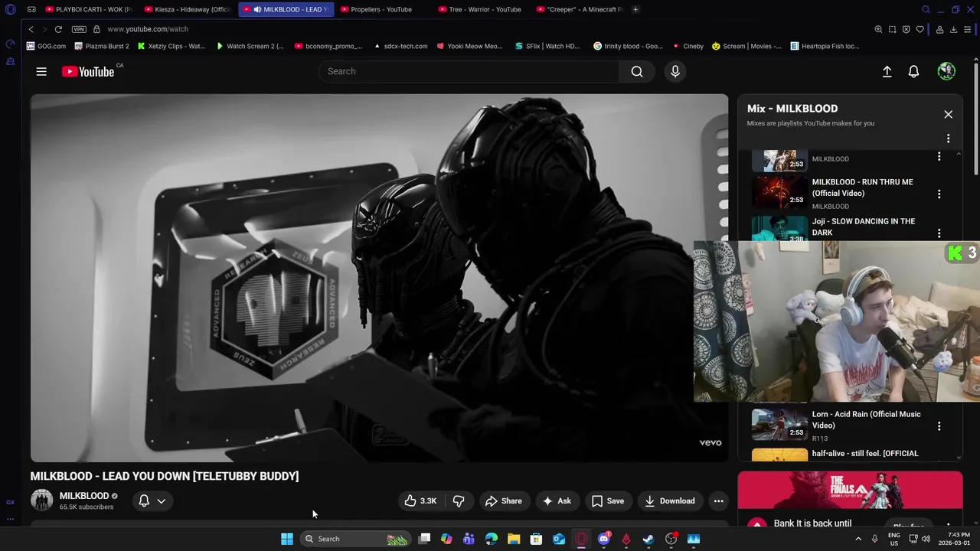Click the address bar URL

(148, 29)
